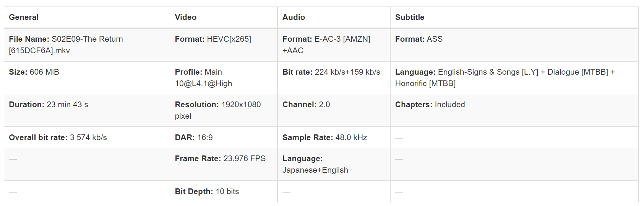
Task: Select the Channel 2.0 cell
Action: 306,105
